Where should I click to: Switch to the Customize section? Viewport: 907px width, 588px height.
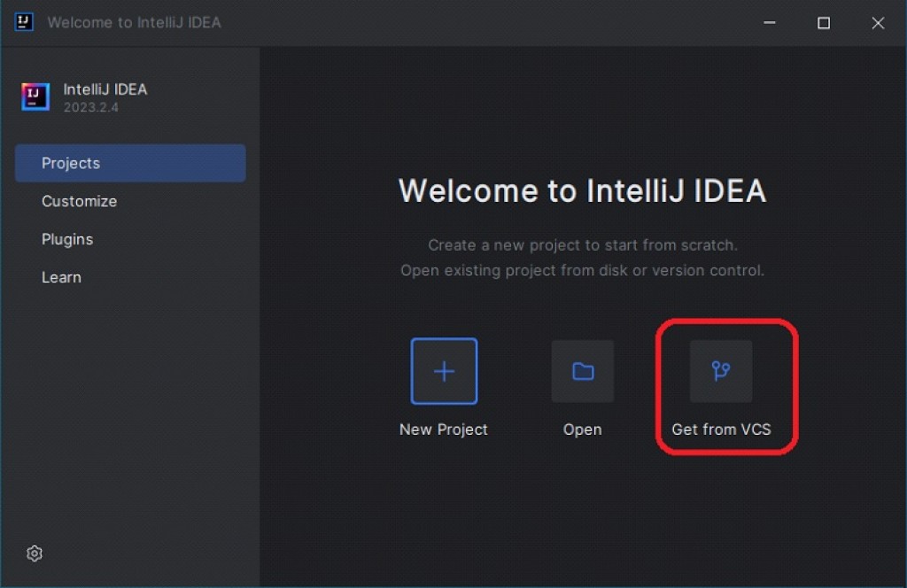point(79,201)
